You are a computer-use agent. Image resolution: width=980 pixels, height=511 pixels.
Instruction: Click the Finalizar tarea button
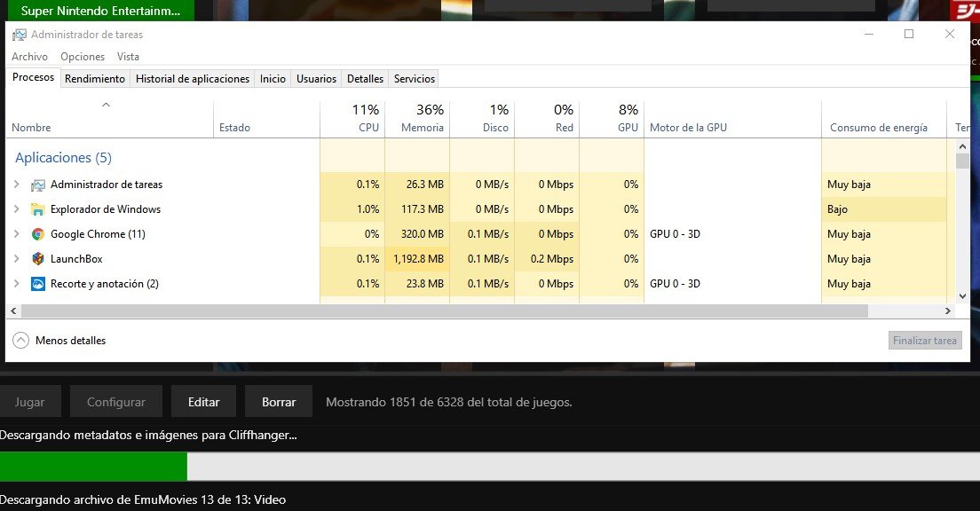pyautogui.click(x=925, y=341)
